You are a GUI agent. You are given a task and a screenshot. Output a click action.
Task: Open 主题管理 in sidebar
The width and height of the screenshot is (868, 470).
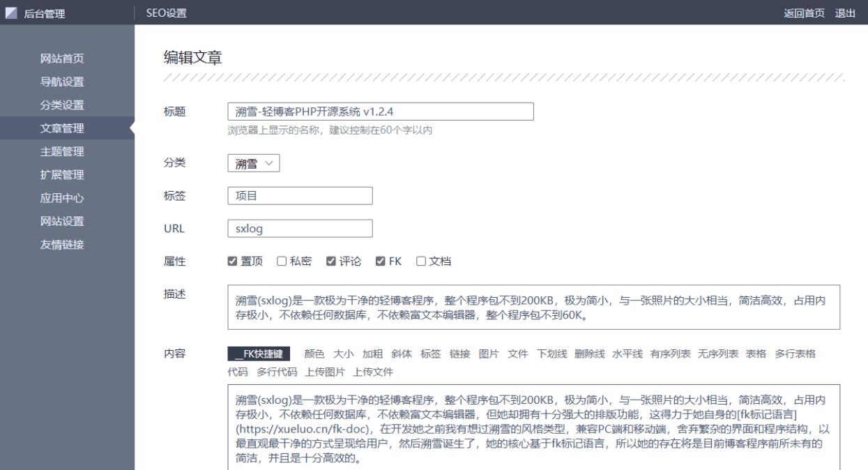click(x=62, y=151)
